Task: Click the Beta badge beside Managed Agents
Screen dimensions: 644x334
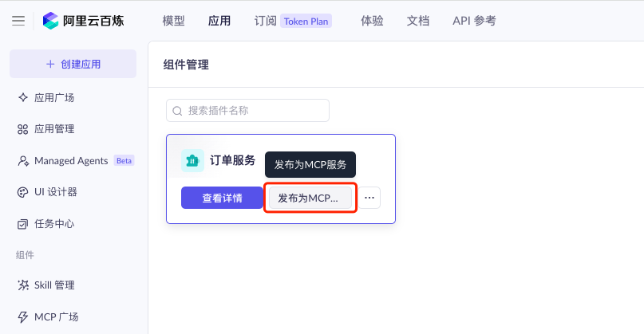Action: coord(124,161)
